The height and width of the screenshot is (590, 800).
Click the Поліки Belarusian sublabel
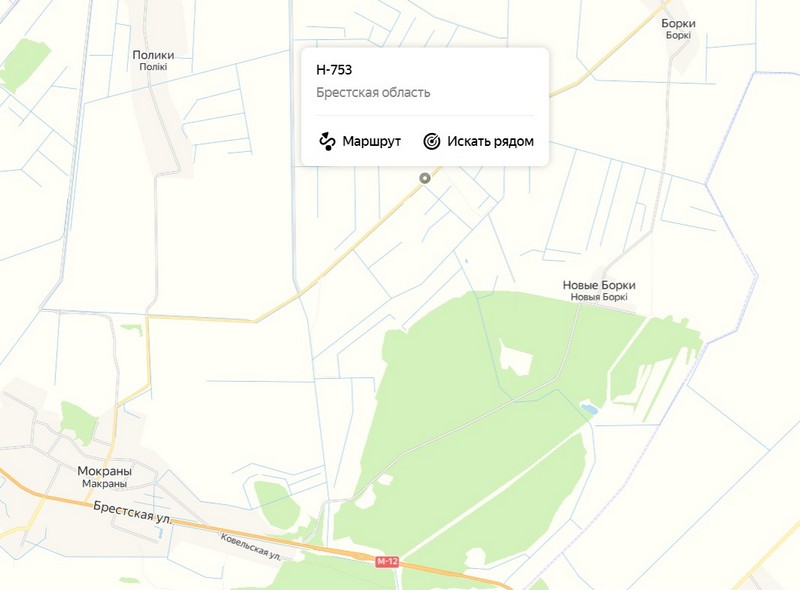click(153, 67)
